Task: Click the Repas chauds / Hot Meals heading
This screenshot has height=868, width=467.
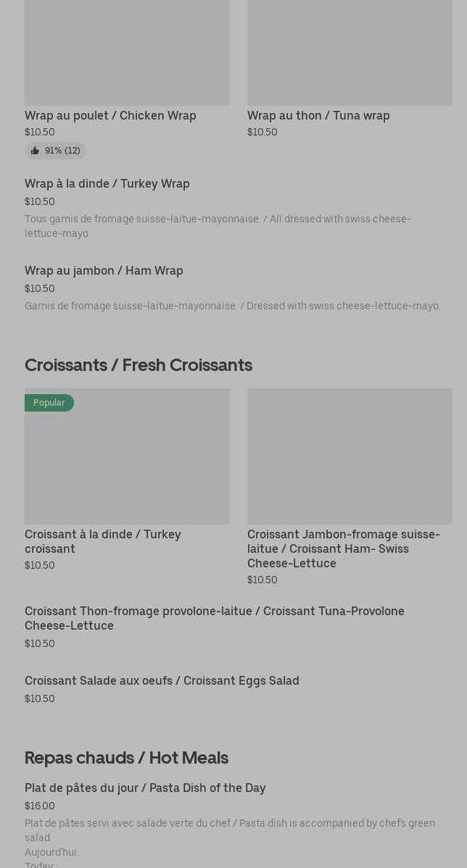Action: 126,757
